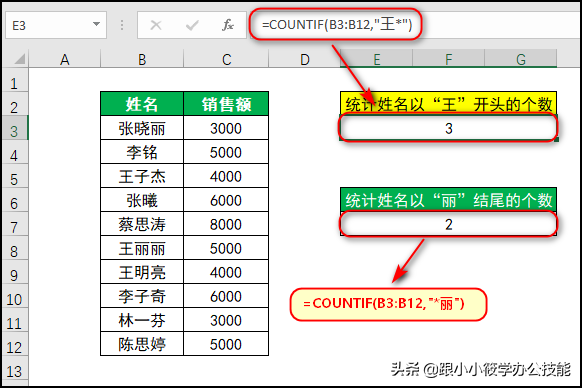Select cell containing 陈思婷
The width and height of the screenshot is (582, 388).
point(142,344)
